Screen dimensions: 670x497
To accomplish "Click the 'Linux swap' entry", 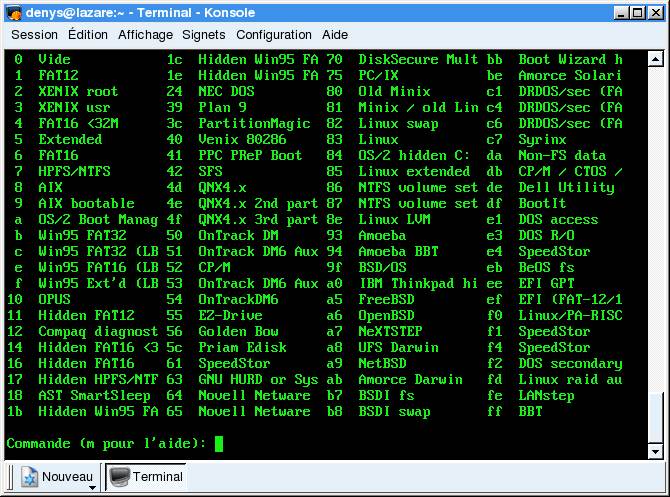I will pyautogui.click(x=398, y=124).
